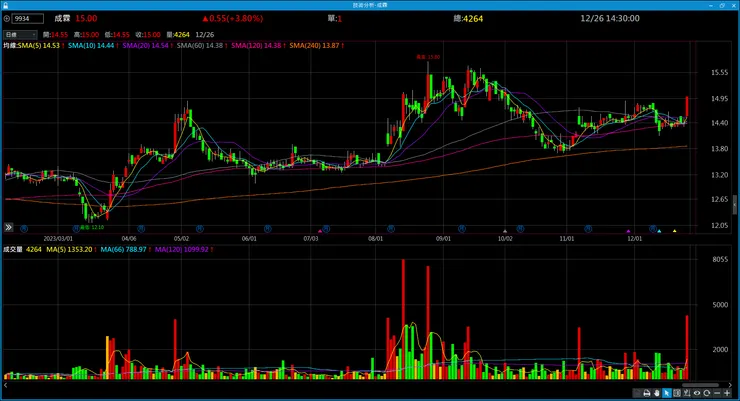Image resolution: width=740 pixels, height=401 pixels.
Task: Click the circular month marker right of 08/01
Action: coord(391,229)
